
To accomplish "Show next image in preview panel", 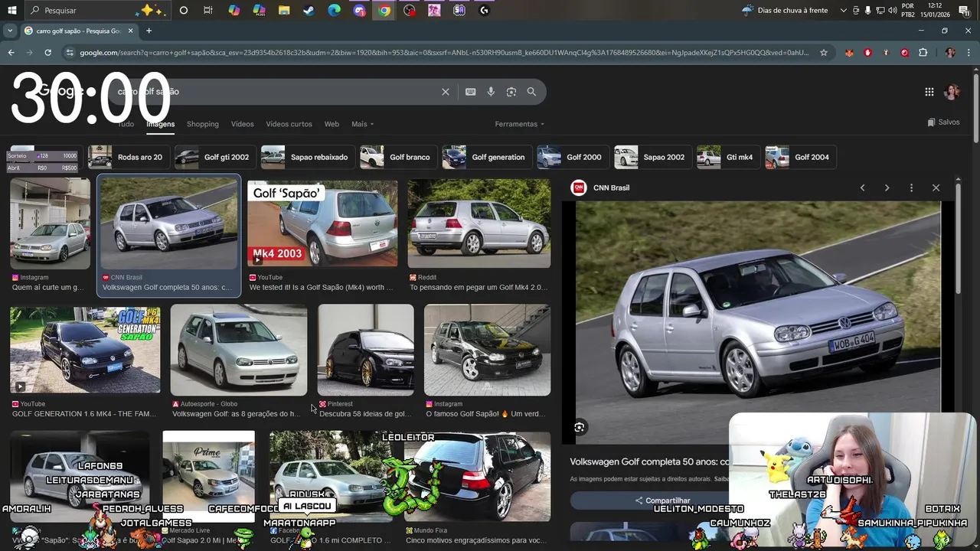I will pos(887,187).
